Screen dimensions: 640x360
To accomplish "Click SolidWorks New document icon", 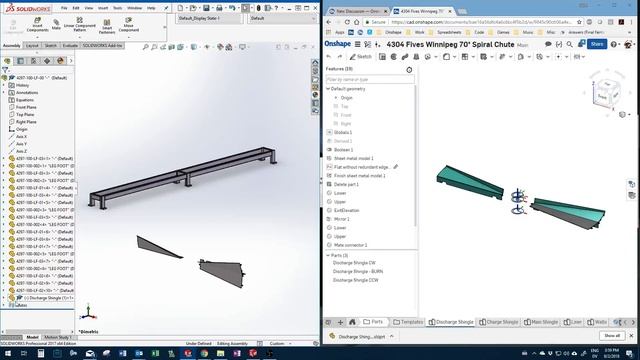I will [x=180, y=8].
